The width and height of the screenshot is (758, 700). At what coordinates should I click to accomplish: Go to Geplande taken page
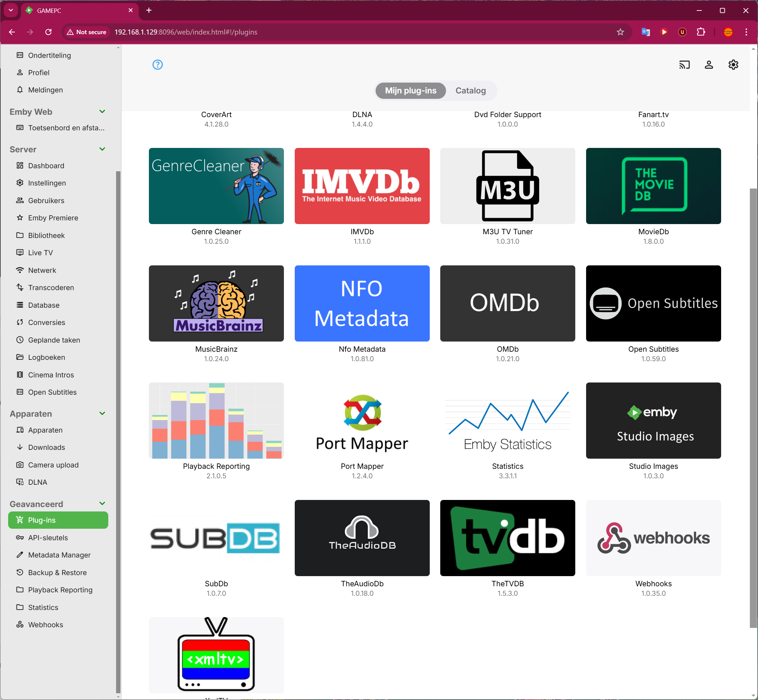54,340
